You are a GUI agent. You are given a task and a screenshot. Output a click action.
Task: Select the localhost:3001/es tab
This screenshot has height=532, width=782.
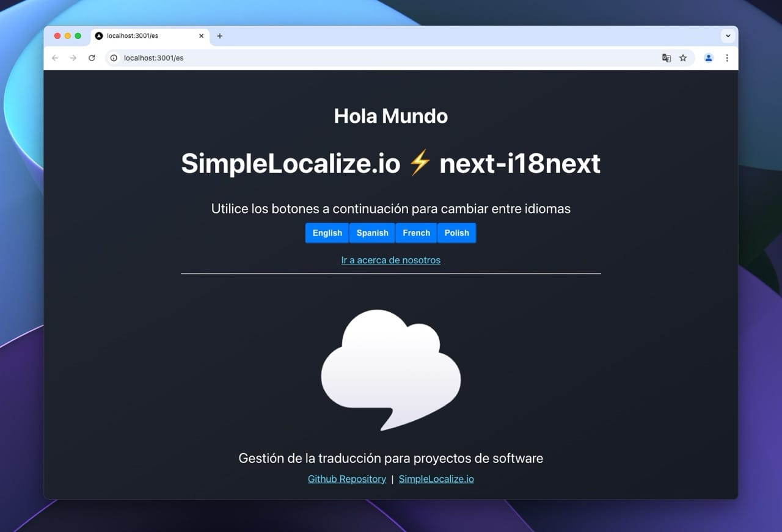pyautogui.click(x=150, y=36)
